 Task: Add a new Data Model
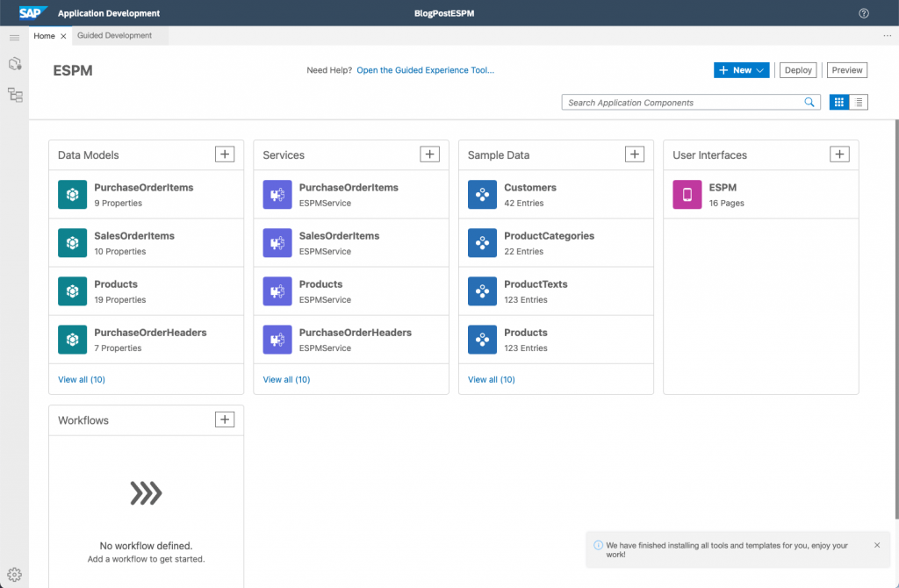pyautogui.click(x=225, y=154)
